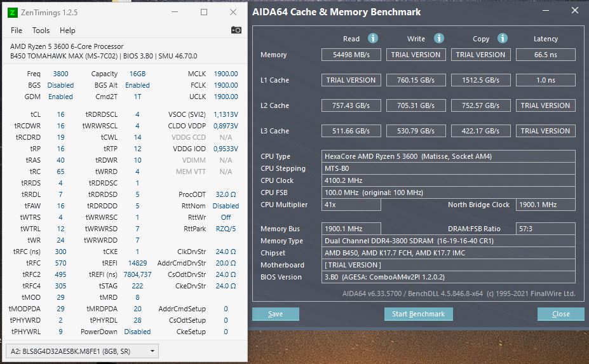Click the MCLK value 1900.00
This screenshot has width=589, height=364.
click(226, 74)
